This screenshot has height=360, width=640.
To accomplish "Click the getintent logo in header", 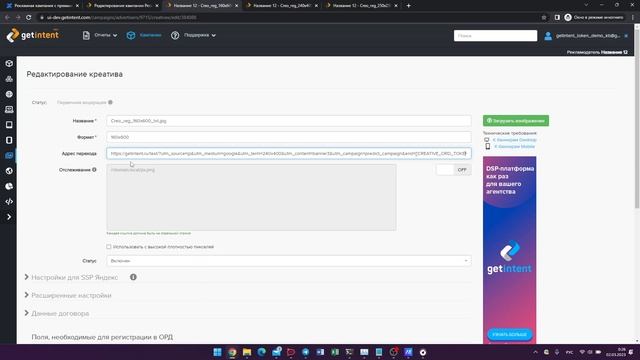I will click(x=33, y=35).
